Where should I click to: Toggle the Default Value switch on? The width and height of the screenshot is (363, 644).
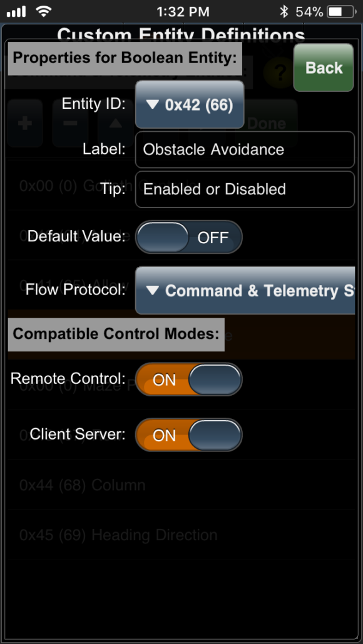pyautogui.click(x=188, y=237)
